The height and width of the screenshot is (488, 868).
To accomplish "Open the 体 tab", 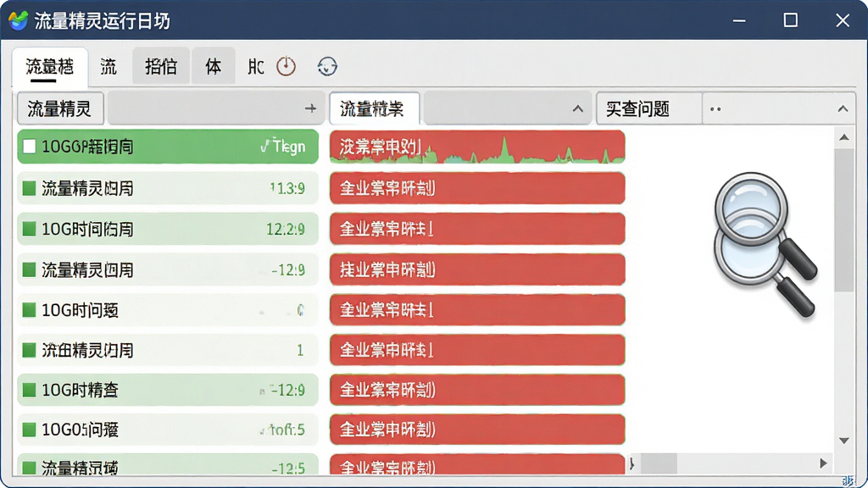I will click(213, 66).
